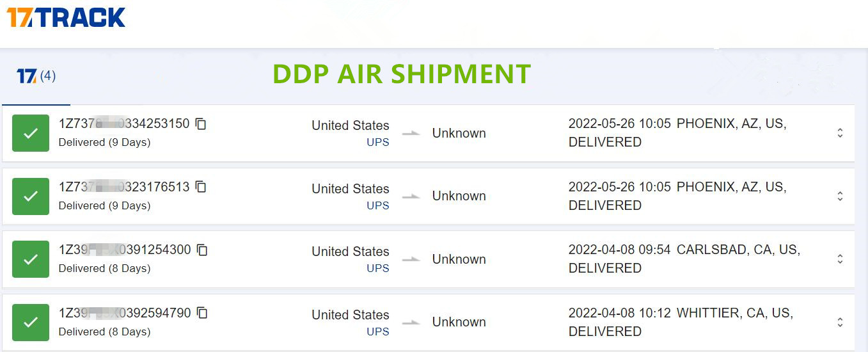Open UPS carrier link for package 0392594790
868x352 pixels.
377,332
